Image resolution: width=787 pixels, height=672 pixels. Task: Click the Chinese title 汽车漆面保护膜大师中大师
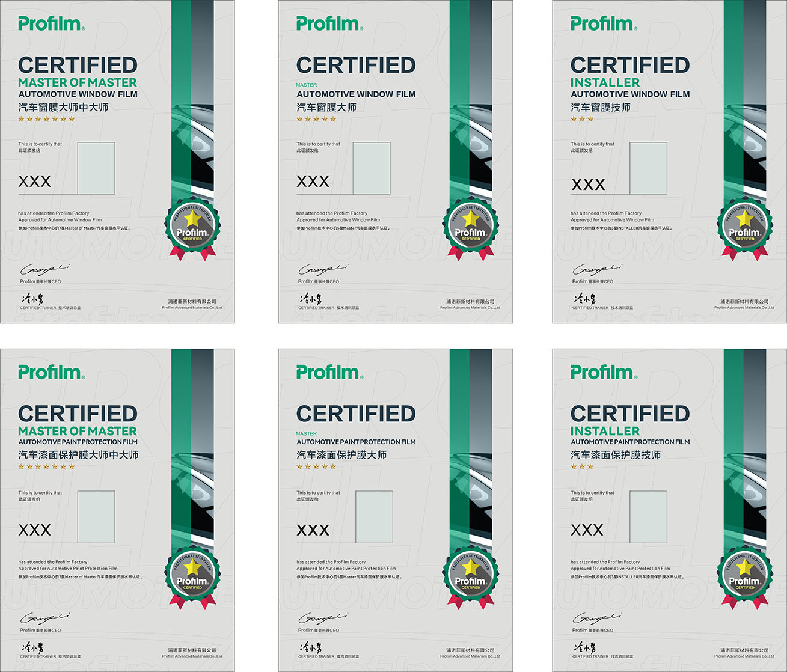[78, 455]
